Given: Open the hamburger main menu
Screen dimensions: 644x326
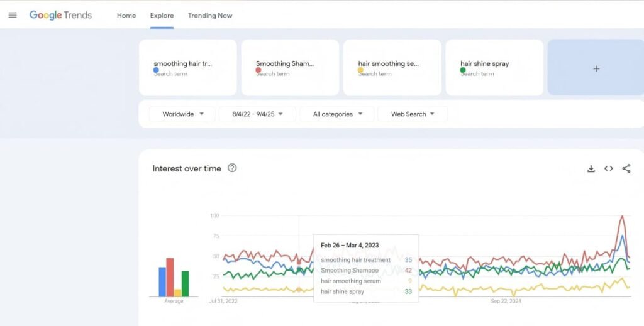Looking at the screenshot, I should [x=13, y=15].
